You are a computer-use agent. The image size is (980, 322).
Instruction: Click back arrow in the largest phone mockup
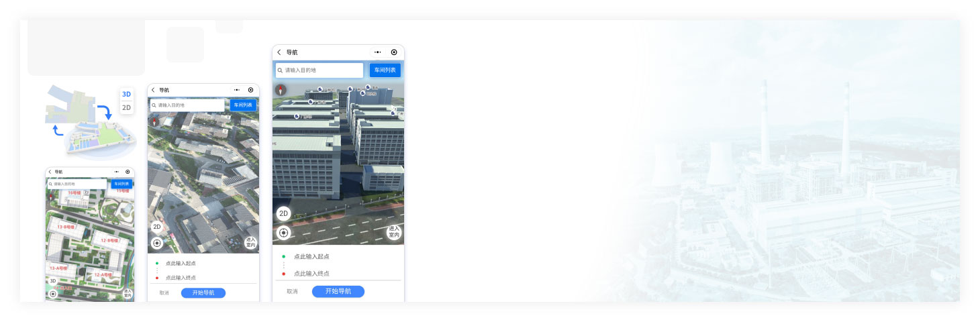click(279, 52)
